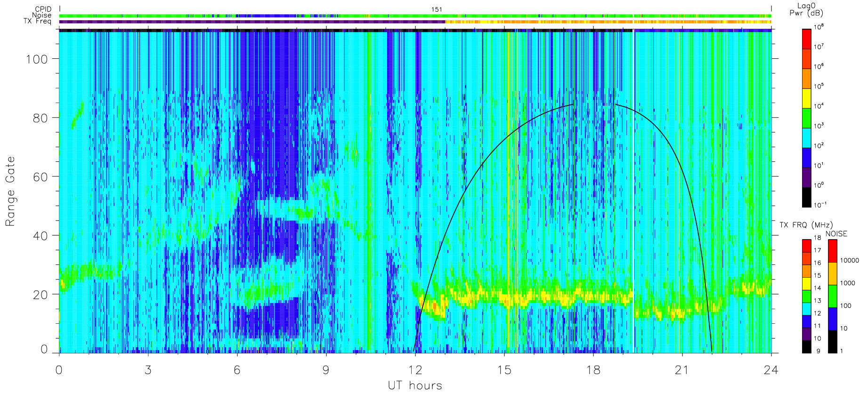Click the 'Lag0 Pwr (dB)' colorbar title

point(806,9)
